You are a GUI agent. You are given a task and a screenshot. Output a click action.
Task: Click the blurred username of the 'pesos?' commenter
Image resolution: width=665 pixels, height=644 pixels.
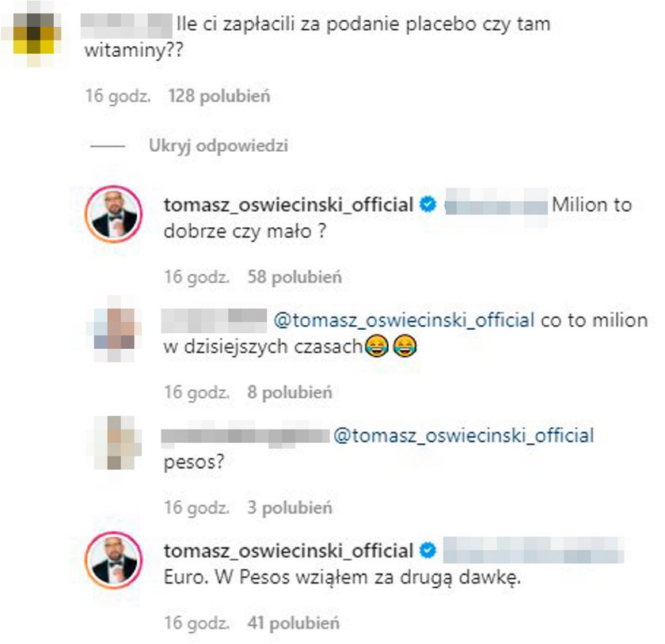click(245, 436)
